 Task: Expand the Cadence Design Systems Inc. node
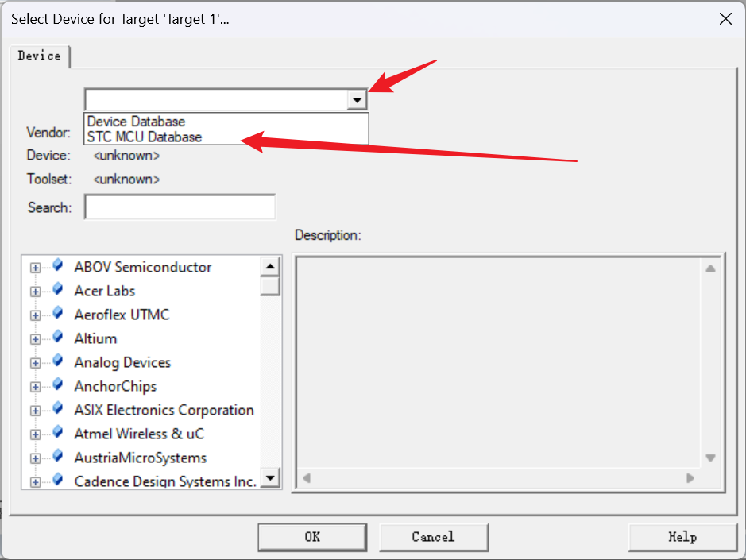[35, 482]
